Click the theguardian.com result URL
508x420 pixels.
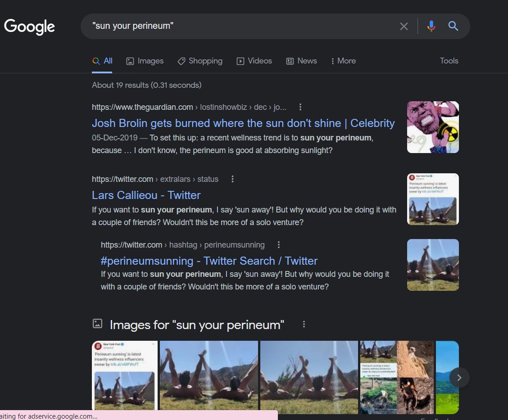pos(189,107)
